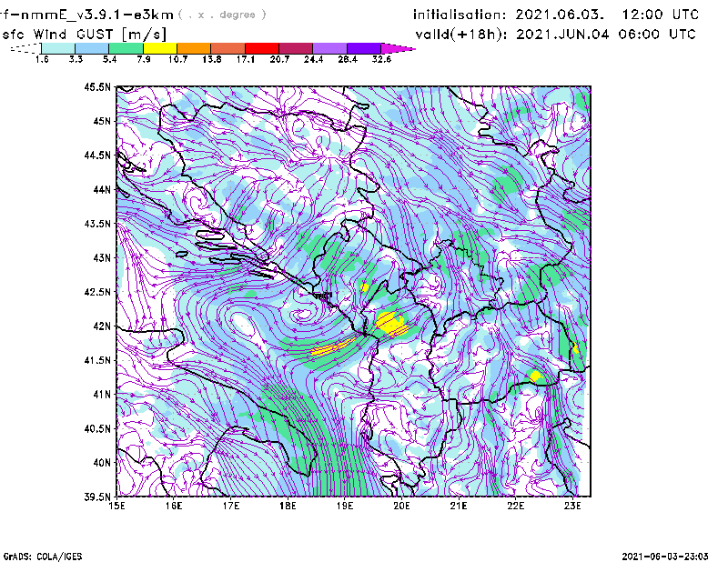Click the valid(+18h) time line
Screen dimensions: 728x562
coord(555,35)
